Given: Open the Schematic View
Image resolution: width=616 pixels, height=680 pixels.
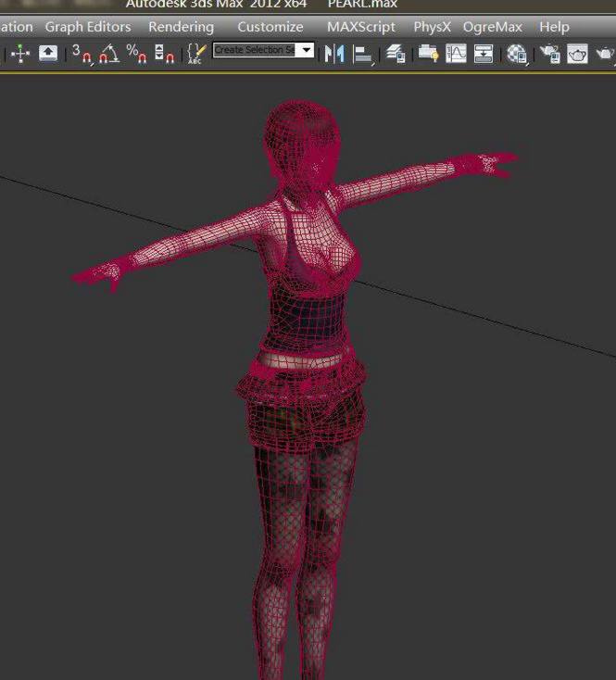Looking at the screenshot, I should tap(483, 54).
